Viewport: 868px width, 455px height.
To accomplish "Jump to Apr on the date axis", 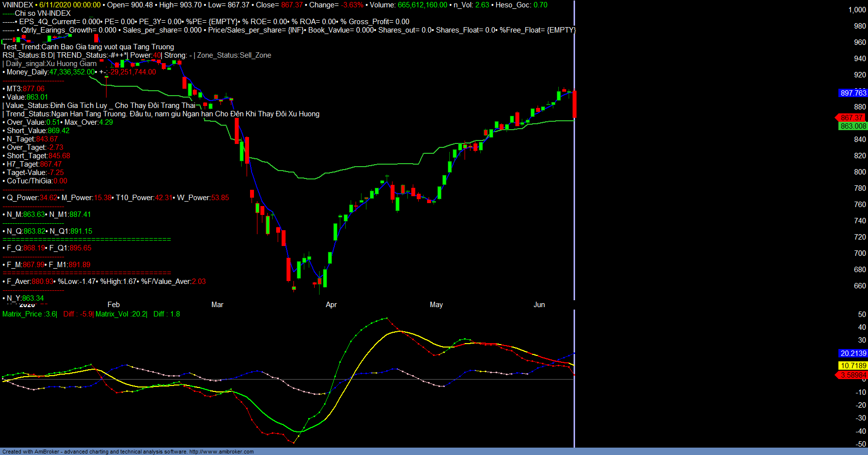I will pyautogui.click(x=331, y=305).
